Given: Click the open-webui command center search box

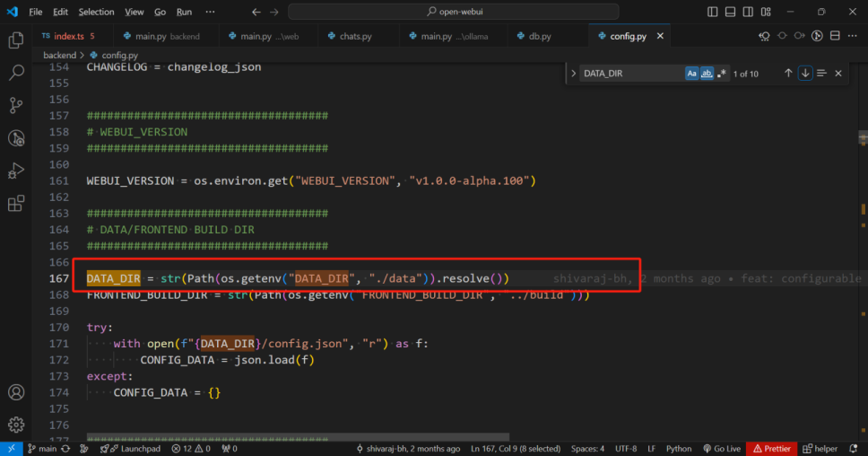Looking at the screenshot, I should [x=454, y=12].
